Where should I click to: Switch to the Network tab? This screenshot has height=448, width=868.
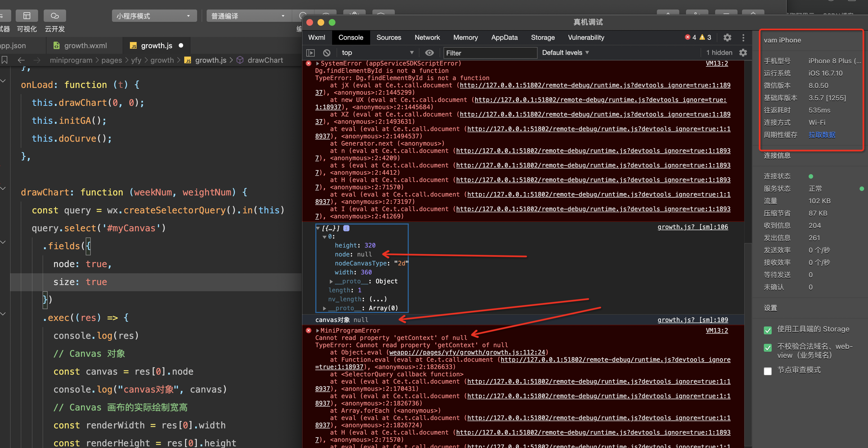[x=427, y=38]
